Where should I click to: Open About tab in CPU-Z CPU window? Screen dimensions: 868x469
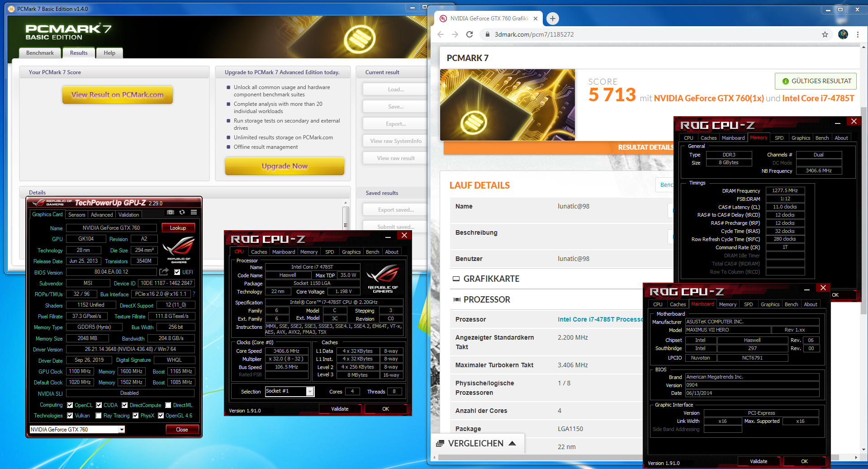[392, 252]
